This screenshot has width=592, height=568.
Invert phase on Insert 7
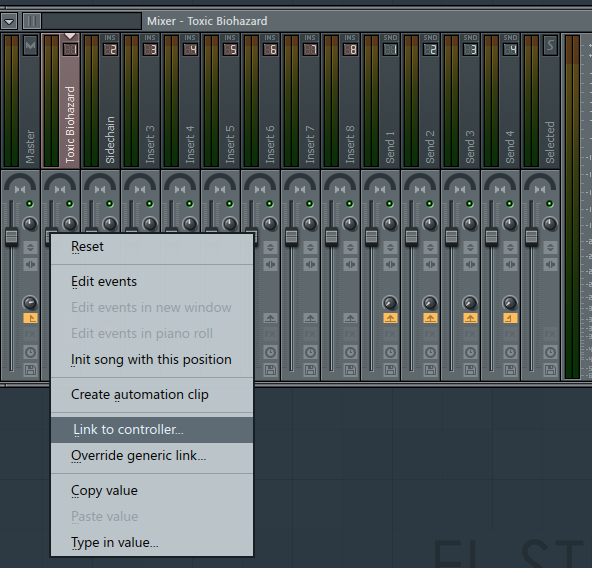coord(310,248)
